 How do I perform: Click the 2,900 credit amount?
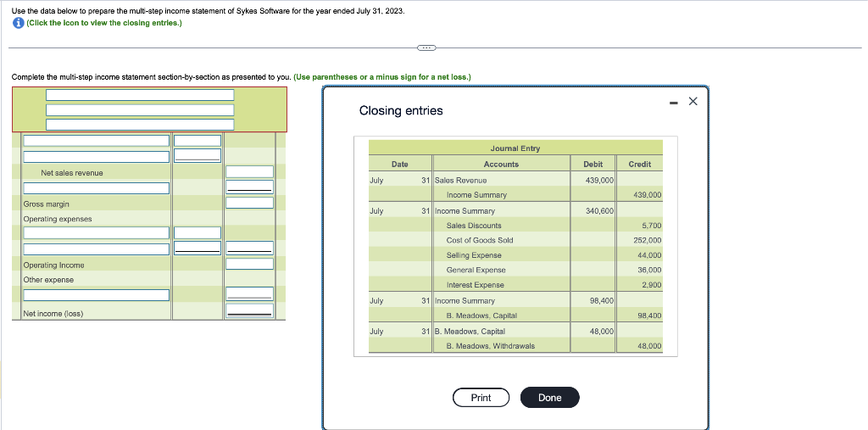651,285
